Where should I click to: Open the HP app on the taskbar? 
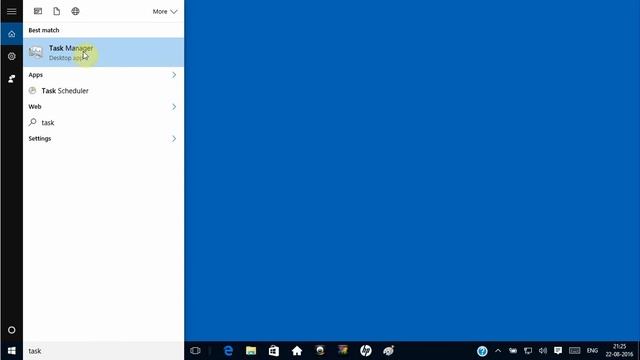coord(366,351)
